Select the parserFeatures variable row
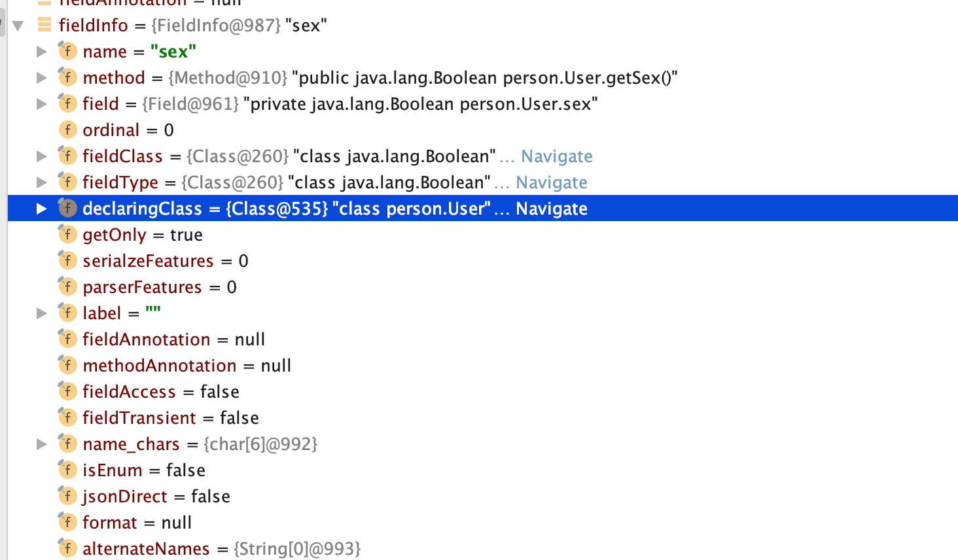The image size is (958, 560). click(159, 287)
